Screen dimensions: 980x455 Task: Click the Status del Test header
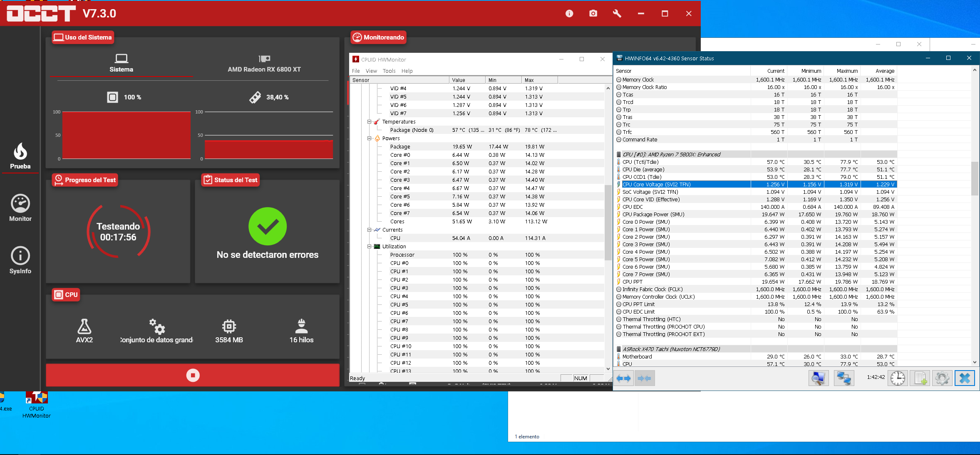click(231, 180)
